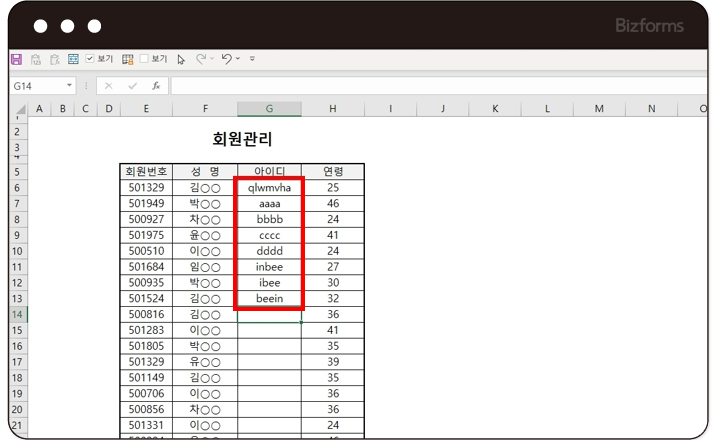715x440 pixels.
Task: Open the Name Box dropdown arrow
Action: [70, 86]
